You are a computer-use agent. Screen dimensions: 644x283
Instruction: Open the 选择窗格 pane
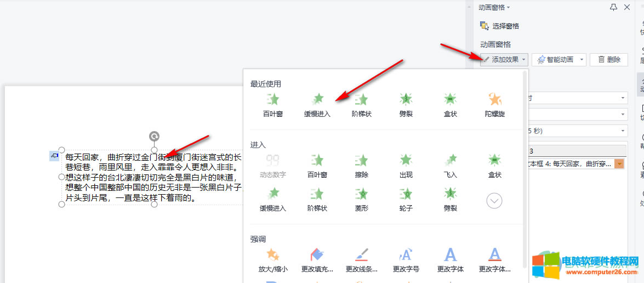point(499,26)
